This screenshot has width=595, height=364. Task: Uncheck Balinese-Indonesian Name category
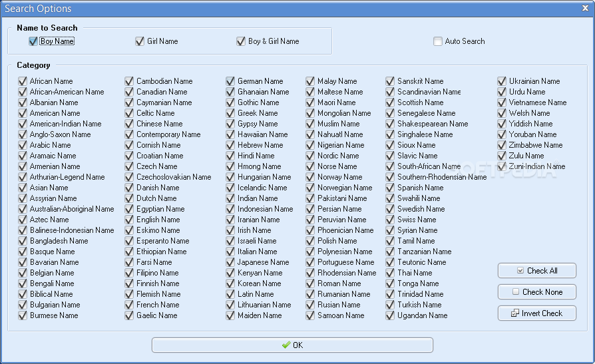point(23,230)
